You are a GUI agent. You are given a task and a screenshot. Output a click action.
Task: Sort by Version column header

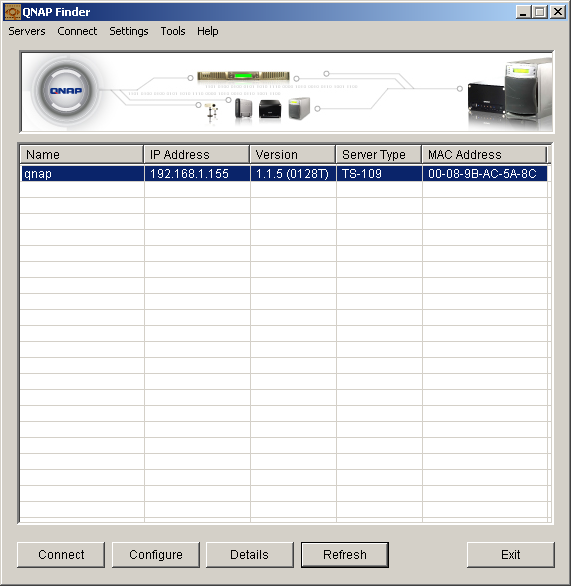[x=293, y=154]
